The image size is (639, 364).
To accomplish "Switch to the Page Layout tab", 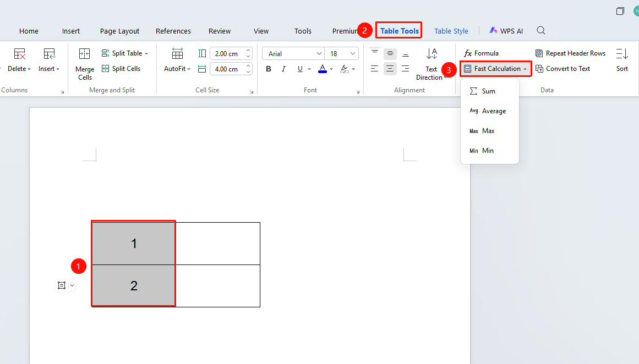I will click(x=119, y=31).
